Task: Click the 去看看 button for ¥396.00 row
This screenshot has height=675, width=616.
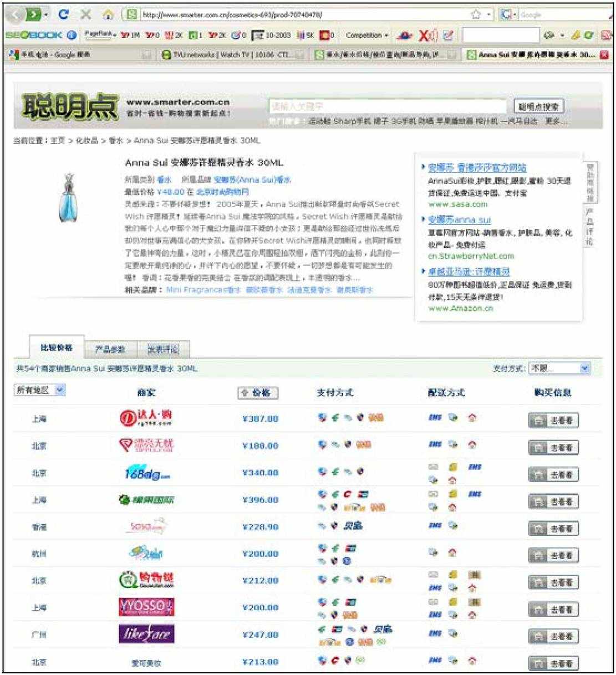Action: [x=553, y=502]
